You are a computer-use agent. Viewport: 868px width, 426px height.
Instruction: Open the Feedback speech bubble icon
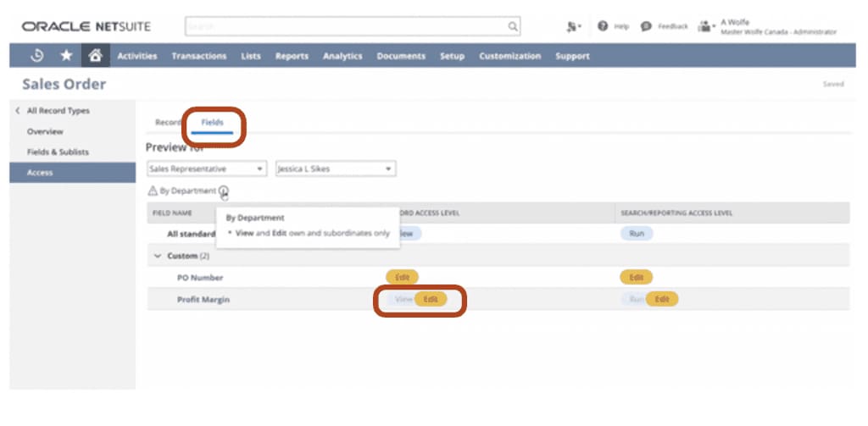pos(646,26)
